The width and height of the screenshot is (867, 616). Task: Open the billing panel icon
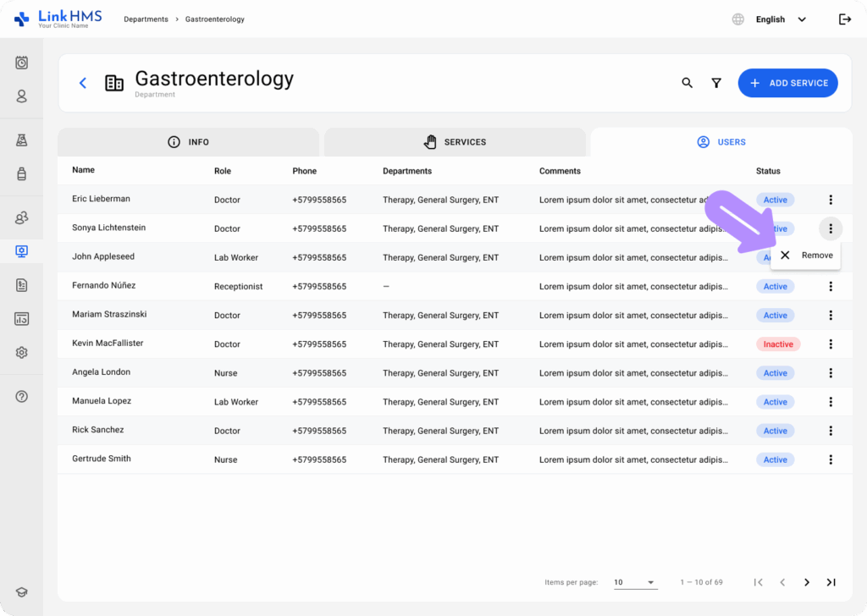coord(21,318)
